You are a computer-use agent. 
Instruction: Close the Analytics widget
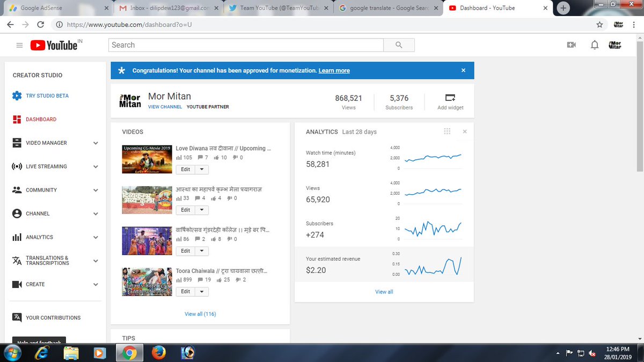pyautogui.click(x=465, y=131)
